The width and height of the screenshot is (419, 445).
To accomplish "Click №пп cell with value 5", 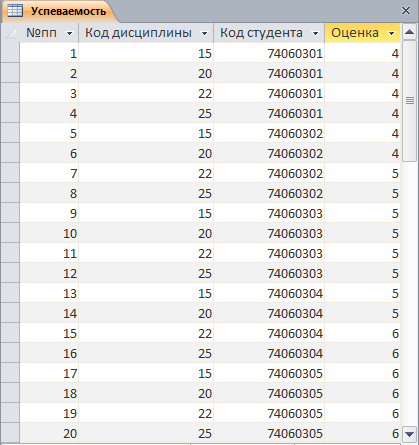I will (x=49, y=133).
